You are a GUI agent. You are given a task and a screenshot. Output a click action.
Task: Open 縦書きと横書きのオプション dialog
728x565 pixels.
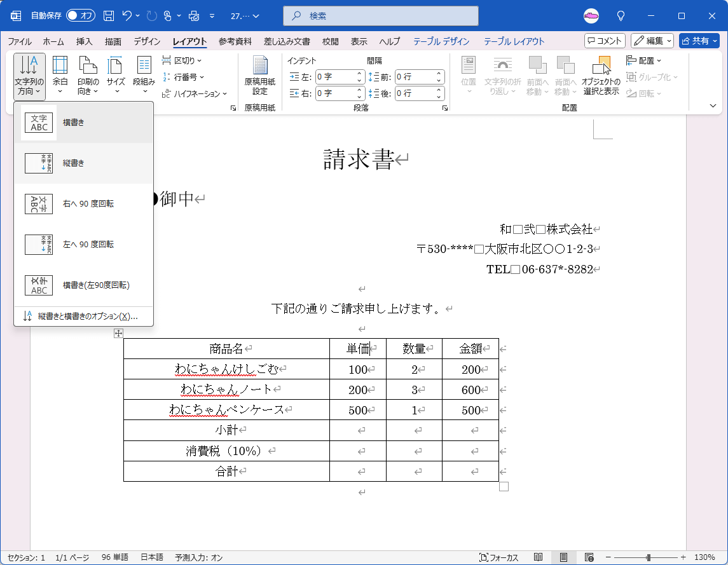coord(83,316)
